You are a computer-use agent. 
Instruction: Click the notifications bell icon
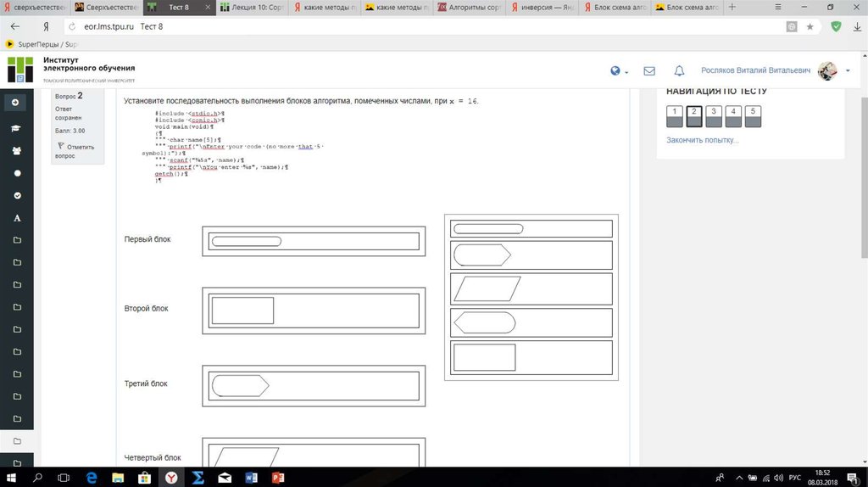[679, 71]
